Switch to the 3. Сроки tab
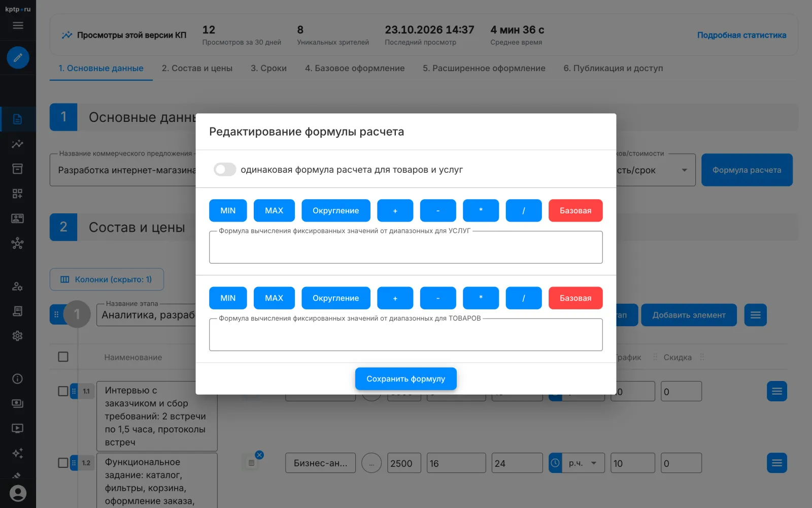The width and height of the screenshot is (812, 508). point(268,68)
